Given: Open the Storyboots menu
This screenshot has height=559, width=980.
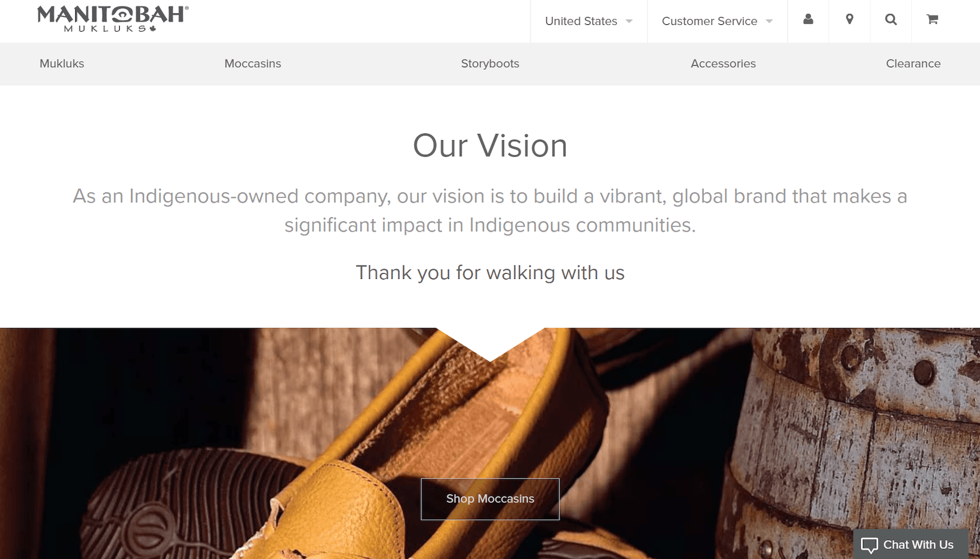Looking at the screenshot, I should [490, 63].
